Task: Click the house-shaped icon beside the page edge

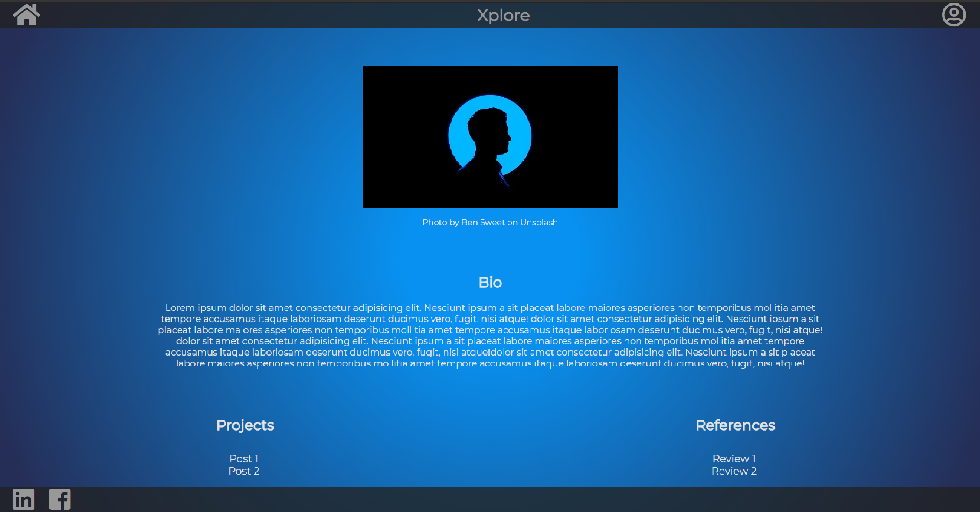Action: coord(26,15)
